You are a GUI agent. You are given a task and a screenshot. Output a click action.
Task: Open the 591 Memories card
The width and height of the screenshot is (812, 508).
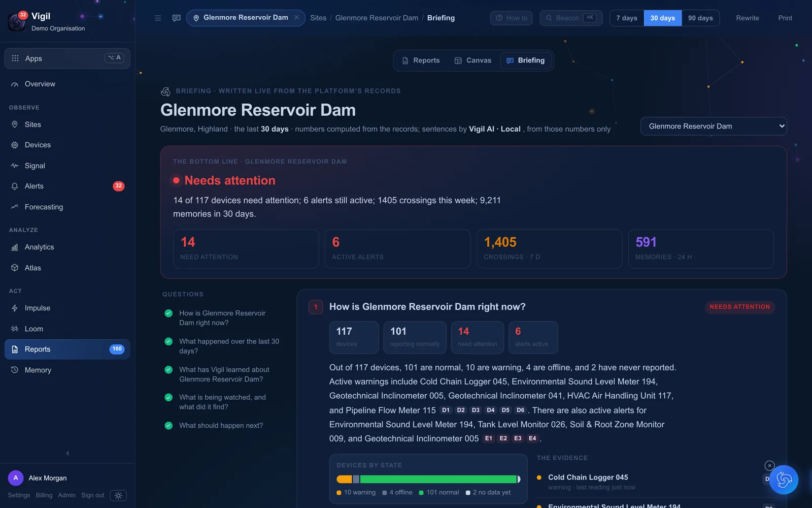[x=701, y=249]
